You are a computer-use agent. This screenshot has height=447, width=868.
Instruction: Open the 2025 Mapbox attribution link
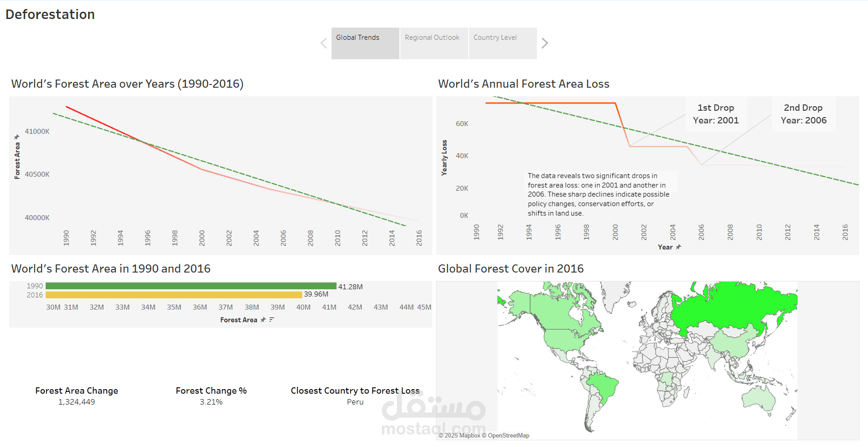pos(460,435)
